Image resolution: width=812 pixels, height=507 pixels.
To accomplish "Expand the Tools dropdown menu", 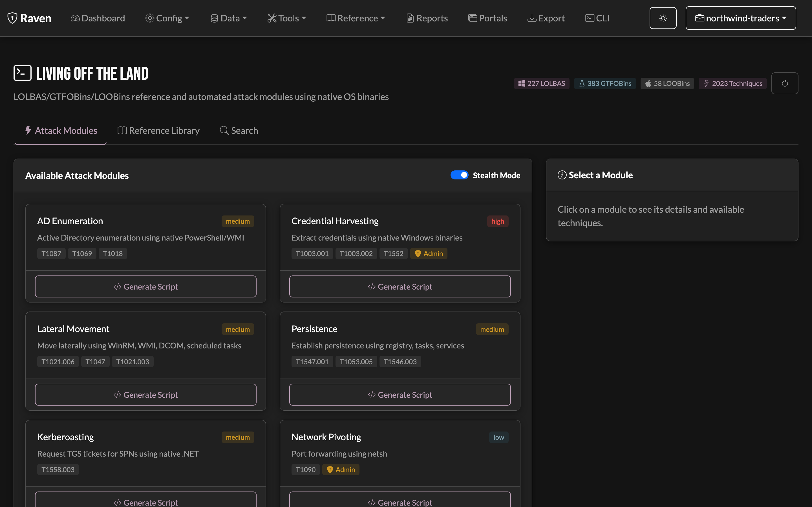I will (286, 18).
